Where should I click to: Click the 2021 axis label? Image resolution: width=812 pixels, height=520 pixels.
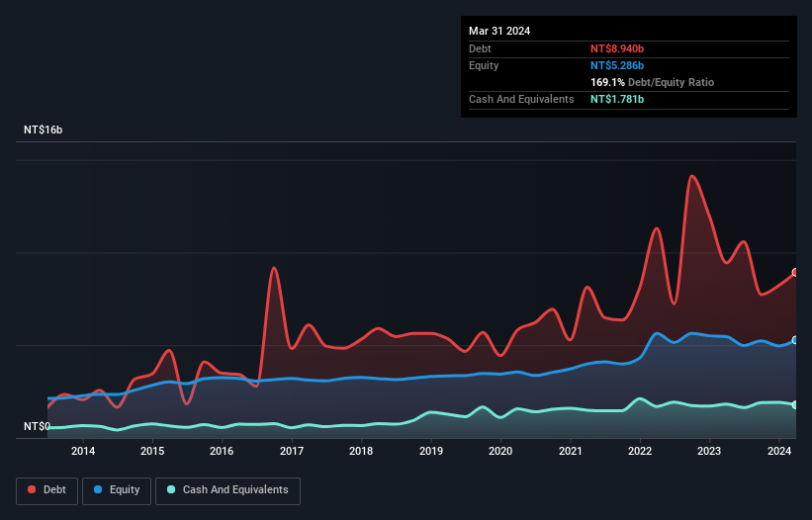[x=570, y=451]
